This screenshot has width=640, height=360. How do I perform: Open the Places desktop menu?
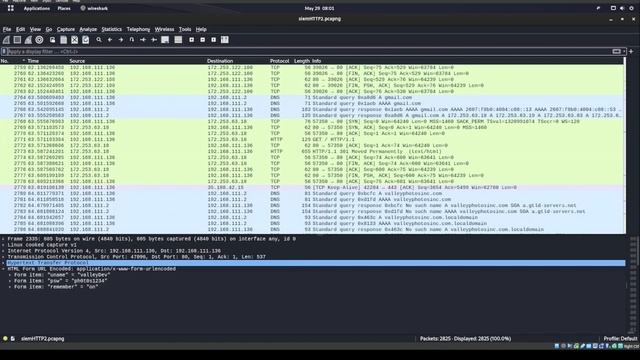64,8
